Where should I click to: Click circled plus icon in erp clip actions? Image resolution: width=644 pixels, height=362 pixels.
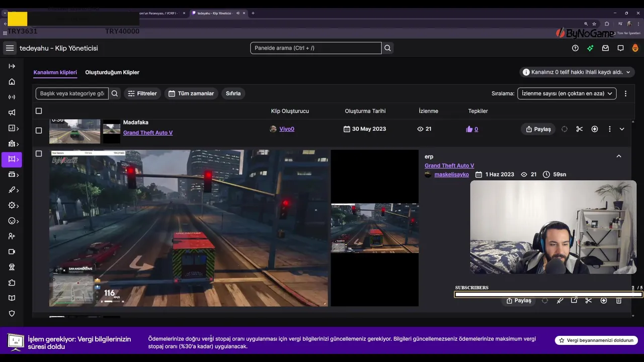604,301
